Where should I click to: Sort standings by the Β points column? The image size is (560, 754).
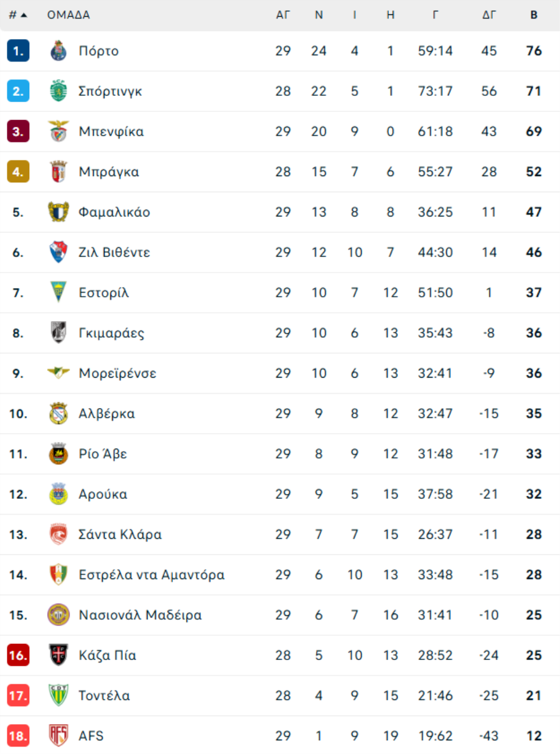click(534, 16)
